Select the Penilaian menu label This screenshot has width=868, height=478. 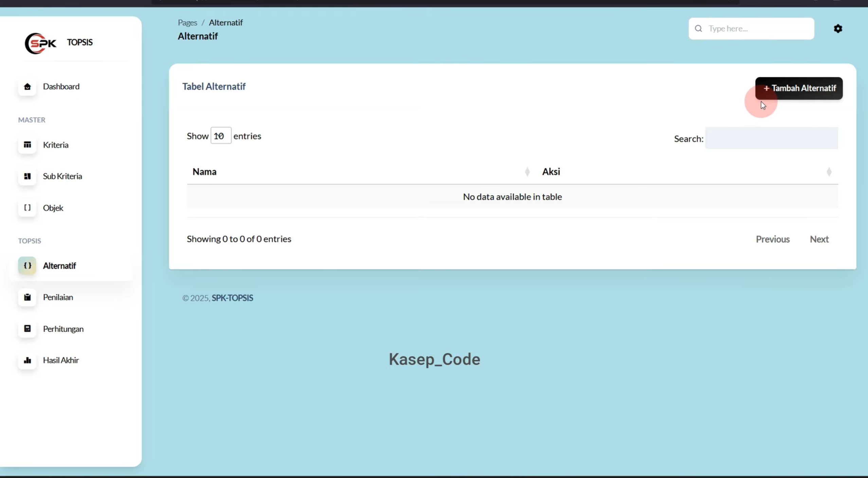pyautogui.click(x=58, y=297)
